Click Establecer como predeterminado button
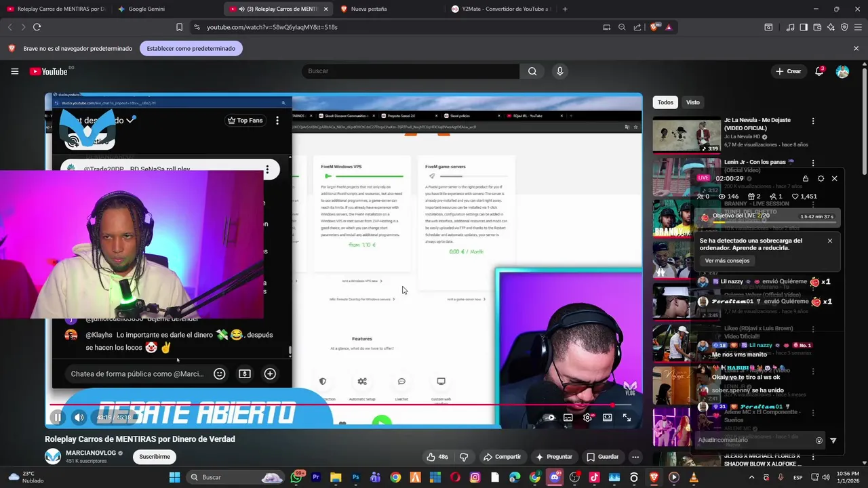 (191, 48)
